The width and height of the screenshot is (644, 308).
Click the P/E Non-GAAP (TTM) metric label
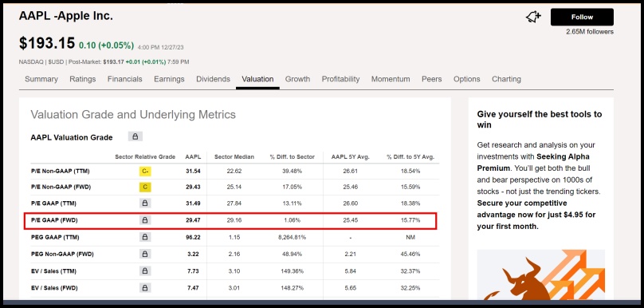coord(61,171)
